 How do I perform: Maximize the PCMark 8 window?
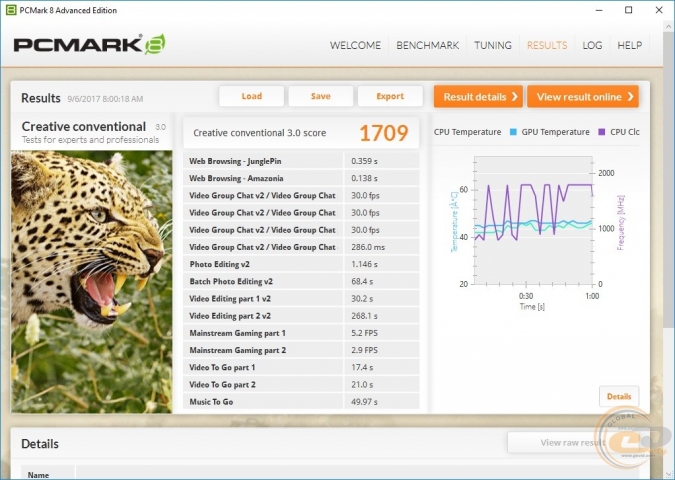point(629,10)
